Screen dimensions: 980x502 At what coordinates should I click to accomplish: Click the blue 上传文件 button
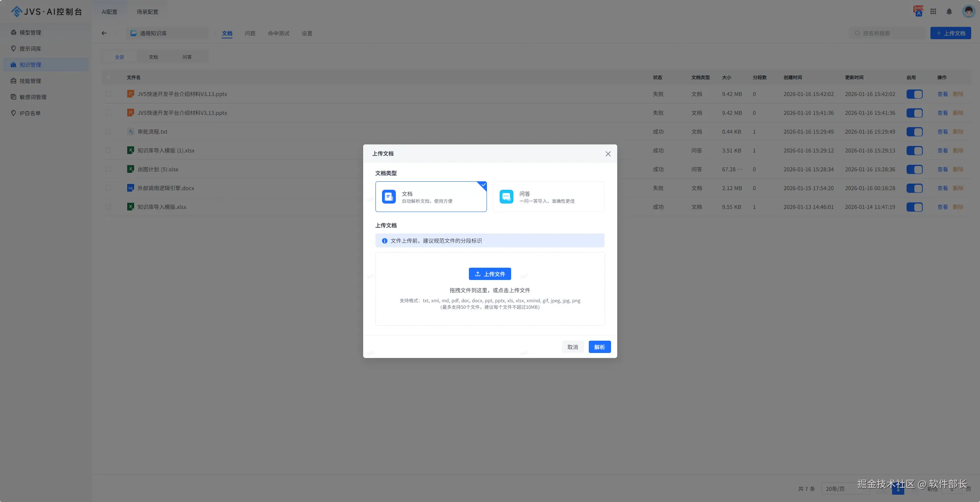point(490,274)
